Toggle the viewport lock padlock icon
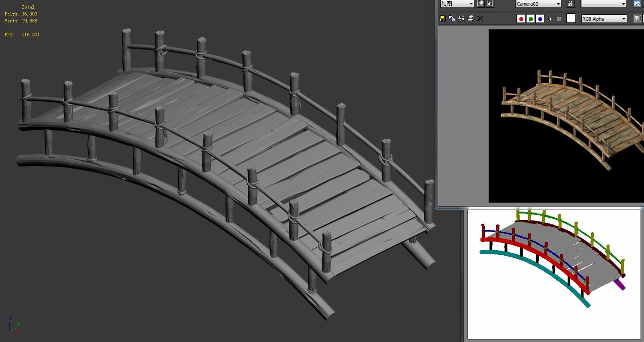 coord(571,4)
